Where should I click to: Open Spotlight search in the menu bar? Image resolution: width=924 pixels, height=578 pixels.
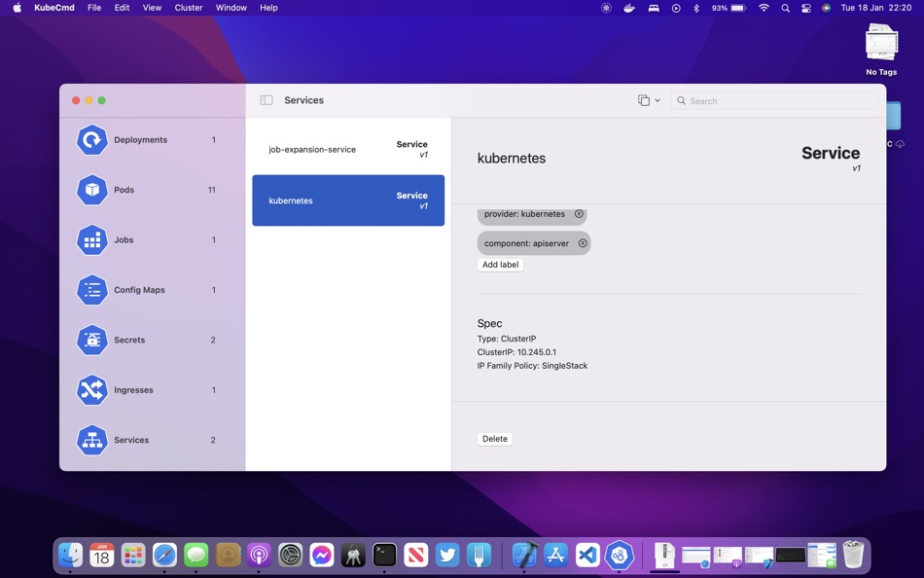[786, 8]
